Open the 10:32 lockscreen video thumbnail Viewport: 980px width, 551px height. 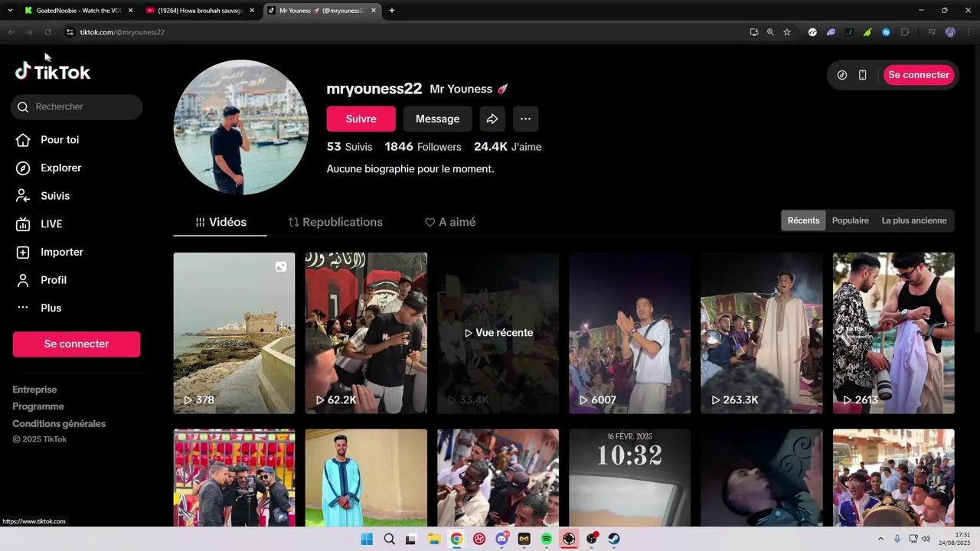(x=629, y=478)
